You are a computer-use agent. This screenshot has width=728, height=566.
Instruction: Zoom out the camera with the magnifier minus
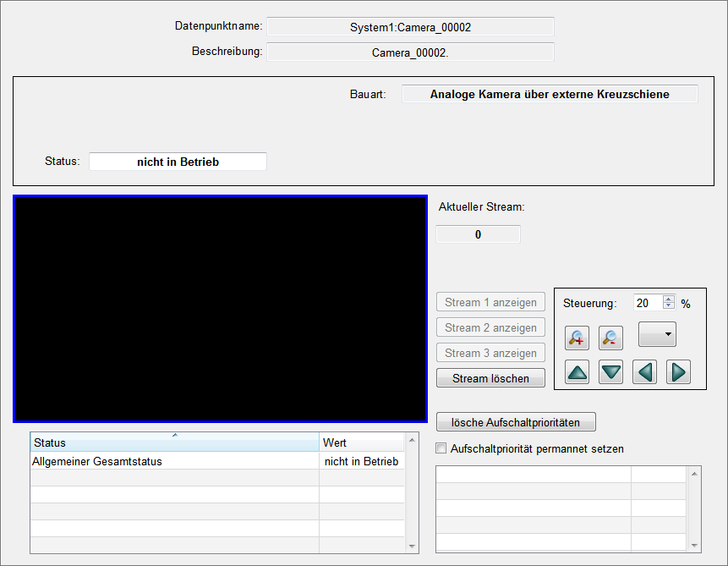(x=610, y=338)
